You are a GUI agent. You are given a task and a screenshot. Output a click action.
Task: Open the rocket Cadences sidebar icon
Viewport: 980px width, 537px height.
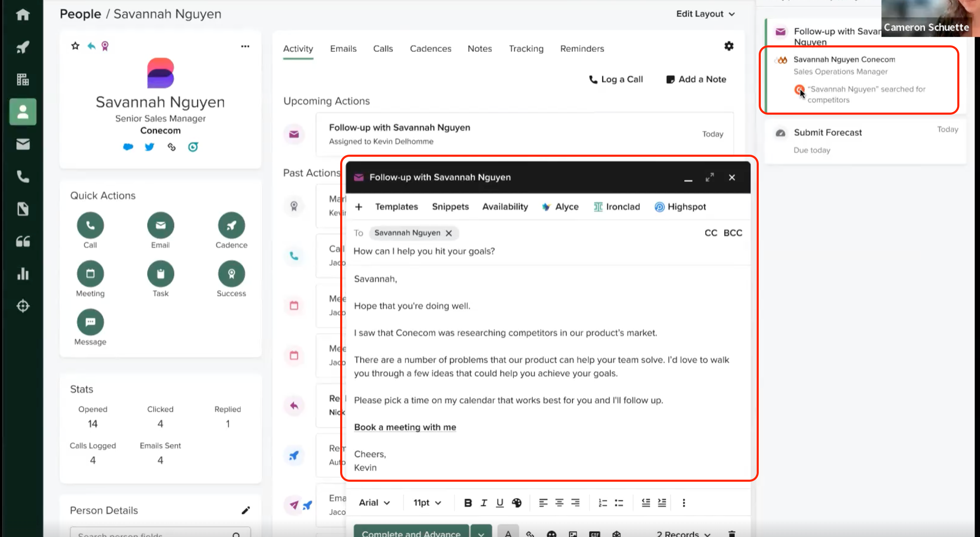(23, 47)
